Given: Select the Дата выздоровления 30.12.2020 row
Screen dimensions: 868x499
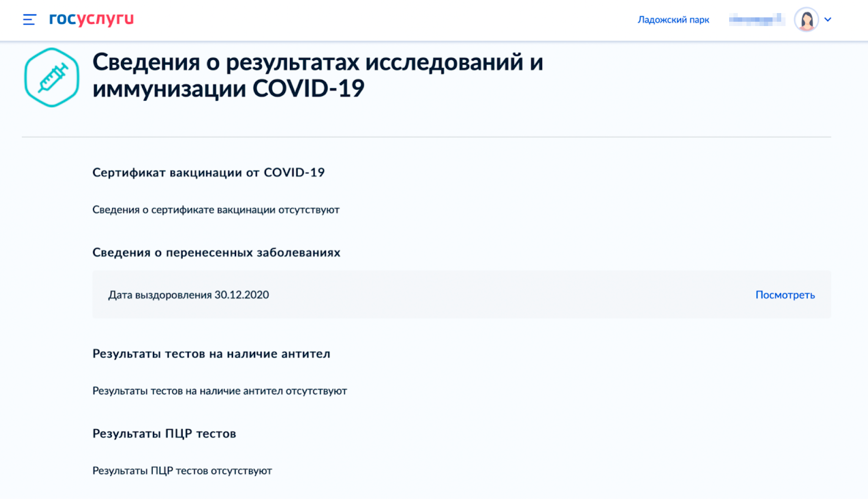Looking at the screenshot, I should (462, 294).
